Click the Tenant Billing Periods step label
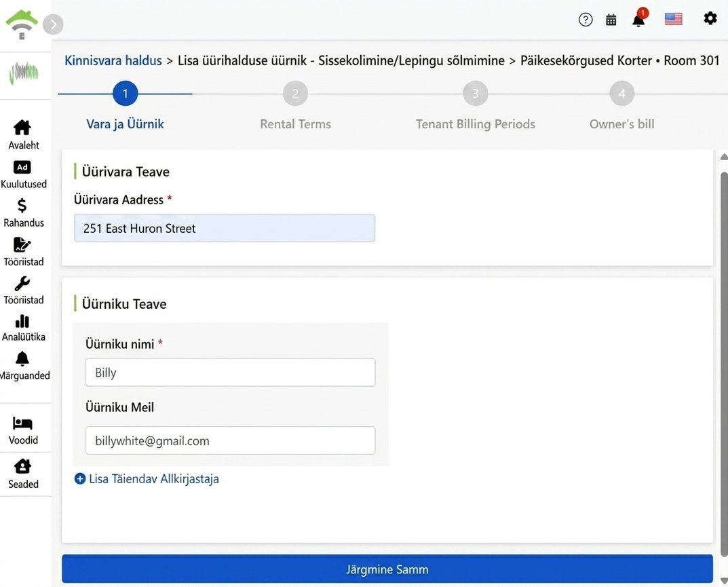This screenshot has width=728, height=587. [476, 124]
